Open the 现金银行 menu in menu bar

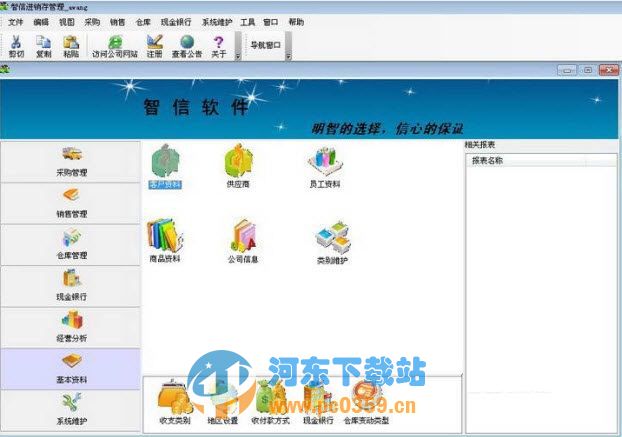click(176, 22)
